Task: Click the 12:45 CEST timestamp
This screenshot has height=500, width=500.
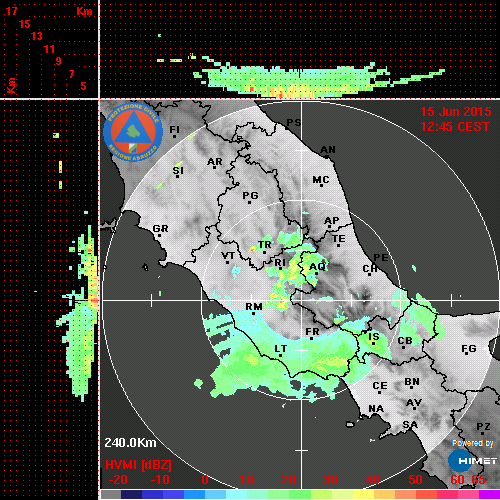Action: click(455, 127)
